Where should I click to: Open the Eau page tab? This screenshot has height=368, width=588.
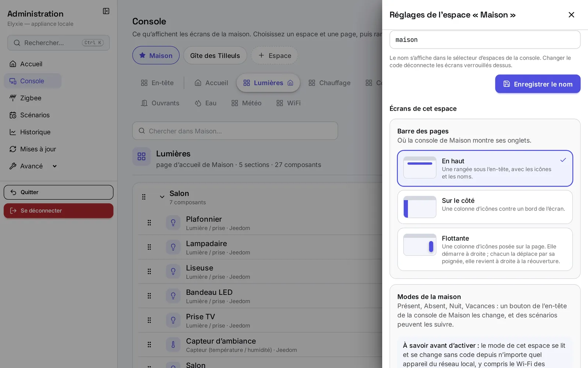click(x=205, y=103)
